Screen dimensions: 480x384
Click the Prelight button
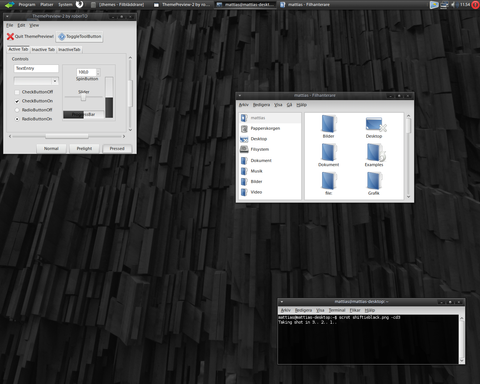(84, 149)
